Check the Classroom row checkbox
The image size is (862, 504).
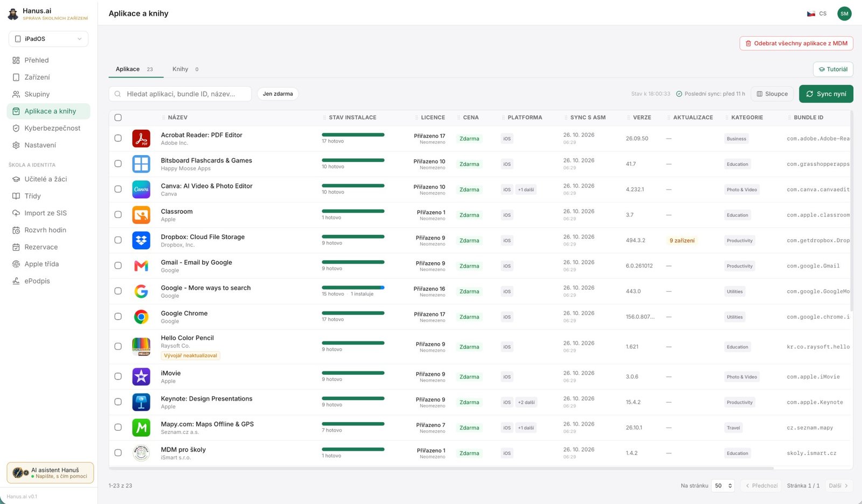[118, 215]
